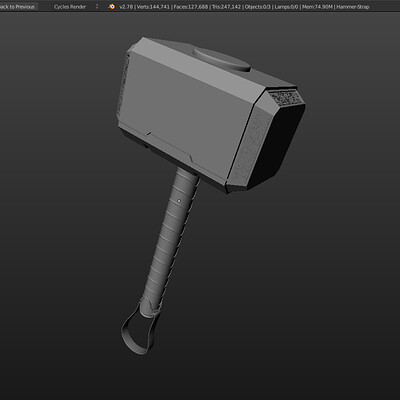Click the Mem:74.90M statistic
Image resolution: width=400 pixels, height=400 pixels.
click(x=317, y=7)
